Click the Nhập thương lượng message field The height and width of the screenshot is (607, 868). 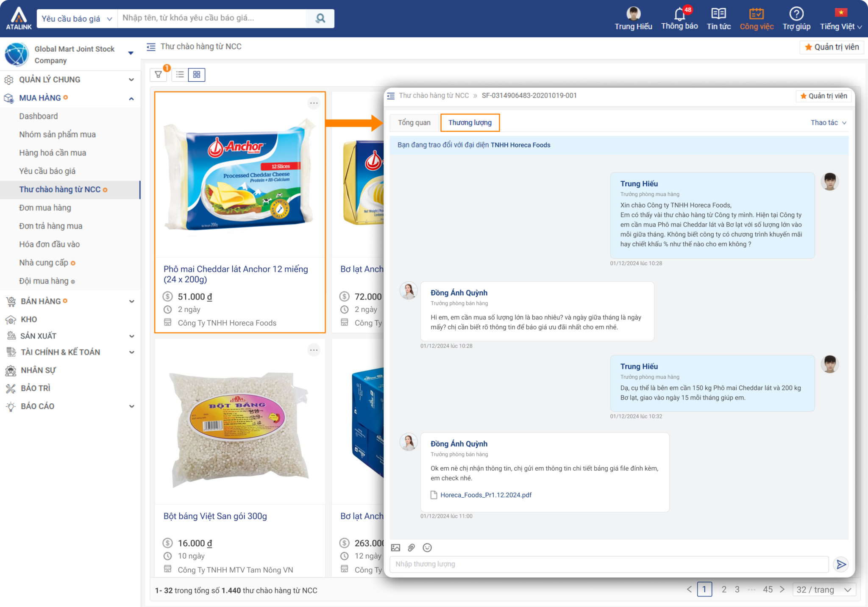coord(609,564)
